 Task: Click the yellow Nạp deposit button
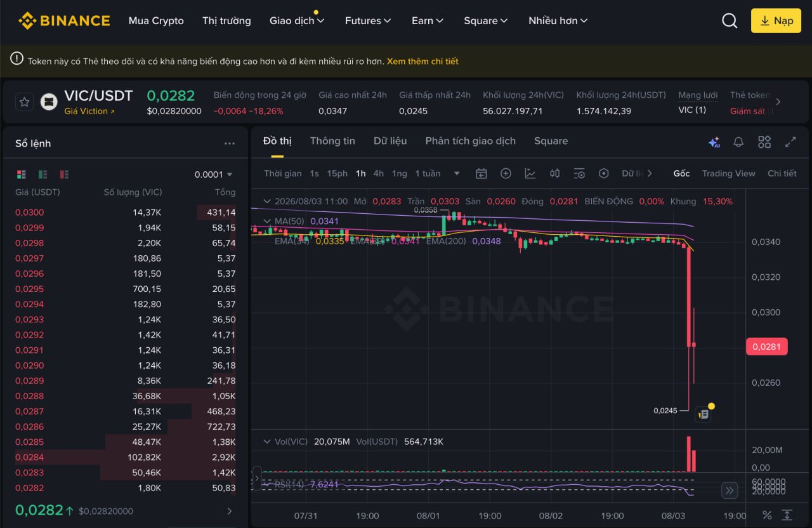point(776,20)
